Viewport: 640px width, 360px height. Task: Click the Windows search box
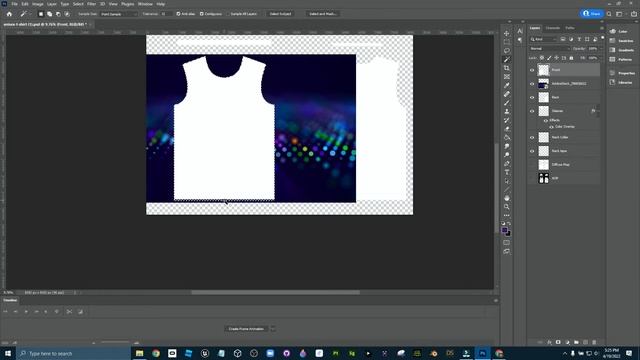[x=73, y=353]
